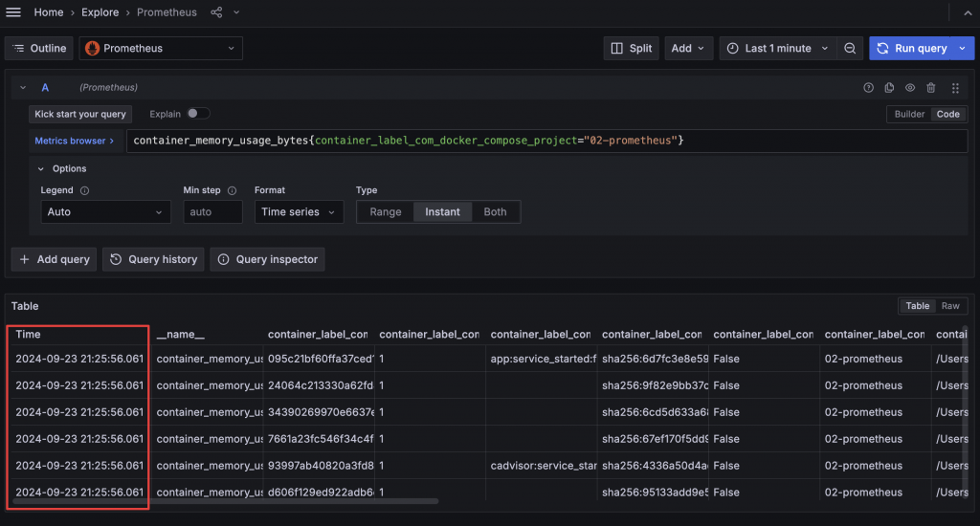Click cell 34390269970e6637e
980x526 pixels.
coord(321,412)
